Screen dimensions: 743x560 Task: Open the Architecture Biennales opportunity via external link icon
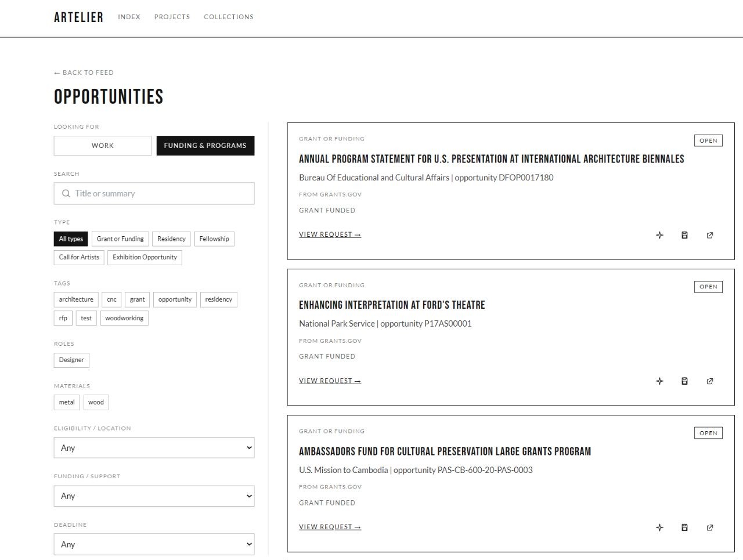(x=710, y=235)
